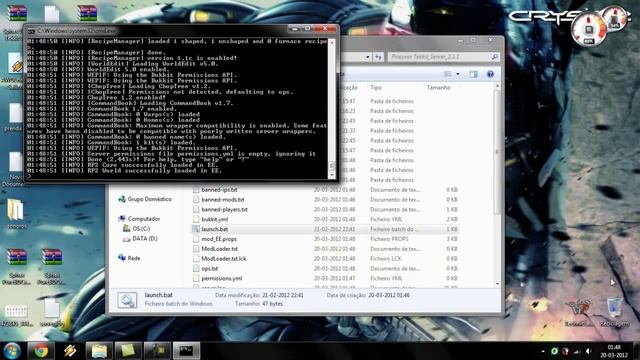Maximize the cmd.exe window
Image resolution: width=640 pixels, height=360 pixels.
[307, 29]
